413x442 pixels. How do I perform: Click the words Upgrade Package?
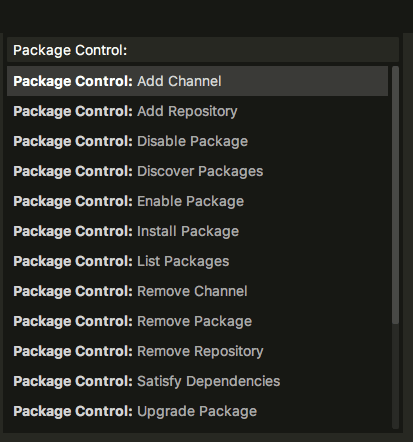tap(197, 412)
